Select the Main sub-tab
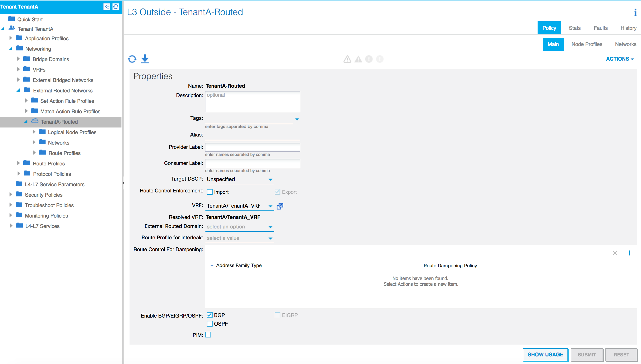641x364 pixels. pos(553,44)
